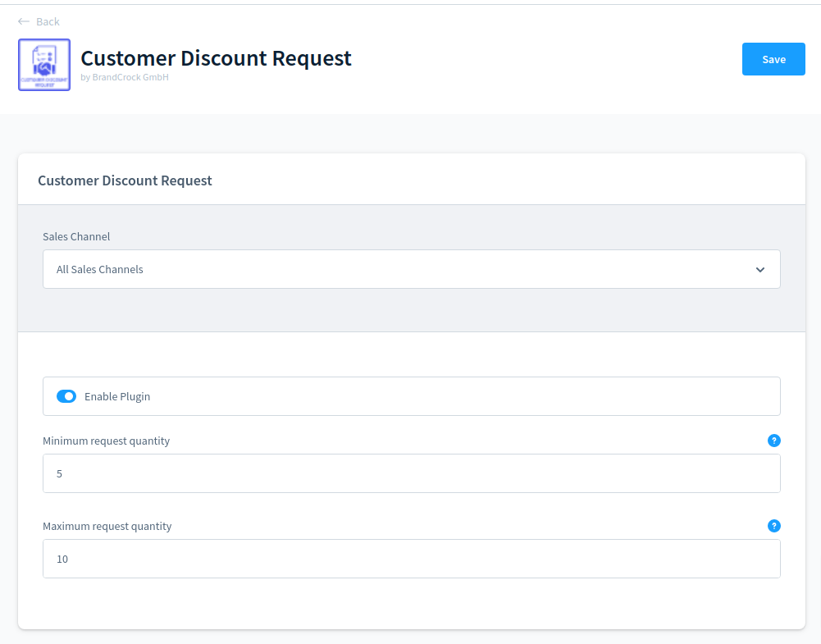
Task: Click the 'Enable Plugin' label text
Action: click(117, 397)
